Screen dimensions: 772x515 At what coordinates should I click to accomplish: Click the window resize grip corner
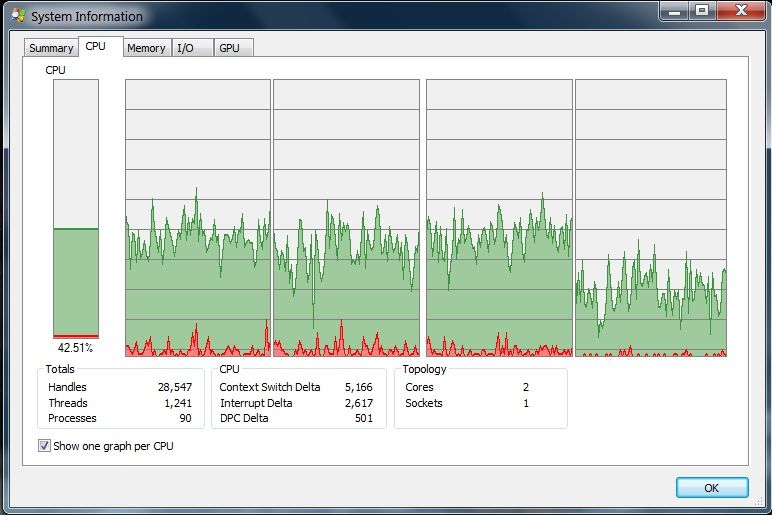click(759, 502)
